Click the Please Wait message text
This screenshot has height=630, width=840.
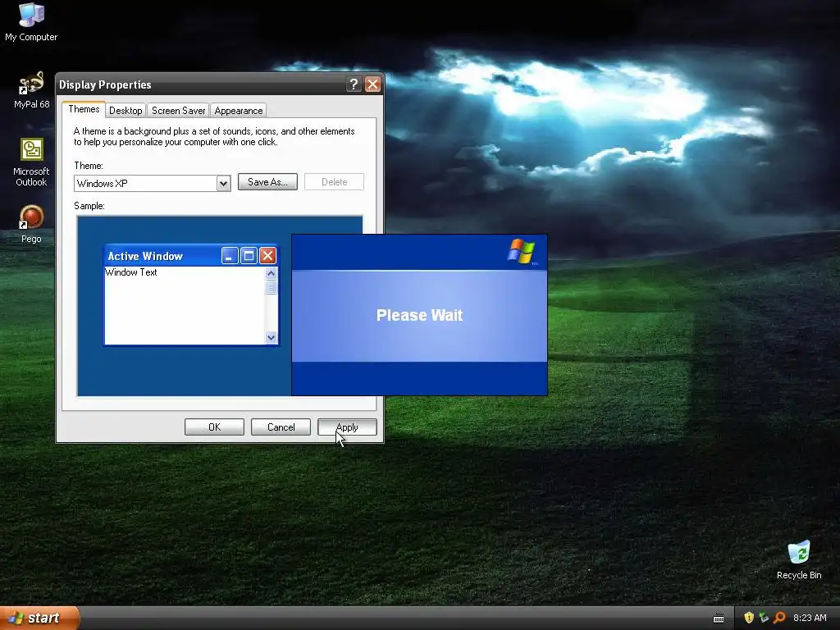[x=419, y=315]
